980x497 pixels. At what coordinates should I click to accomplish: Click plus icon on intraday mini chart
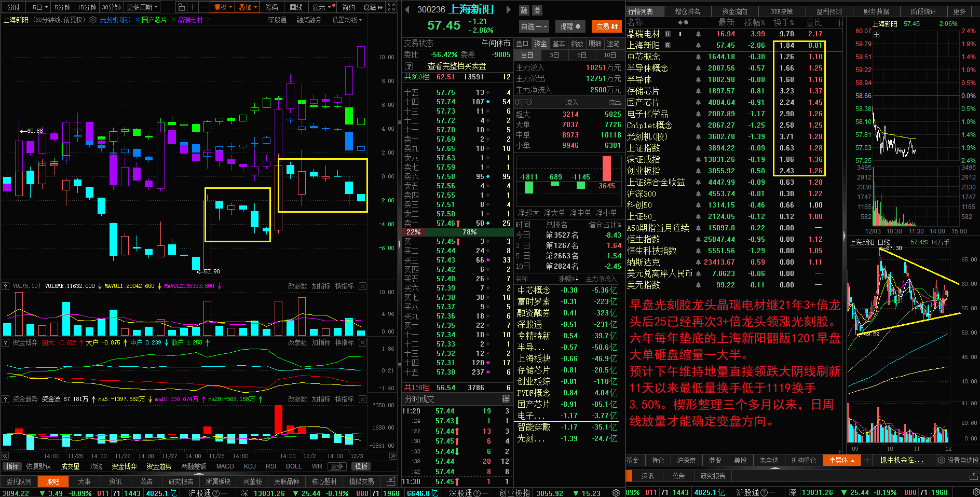877,35
